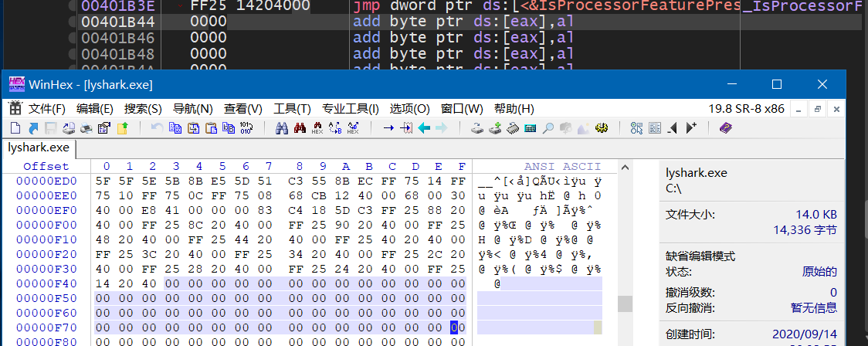Click the ANSI ASCII column header
This screenshot has width=868, height=346.
click(x=562, y=166)
